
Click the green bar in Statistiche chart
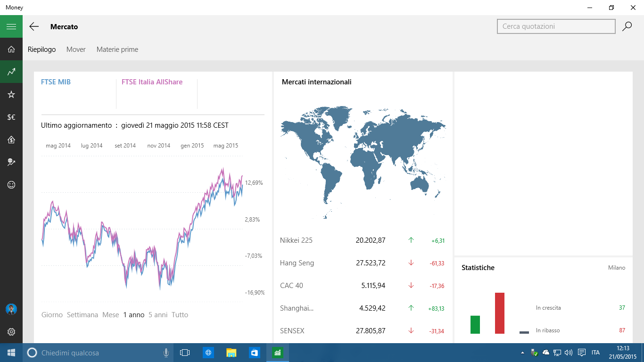[x=475, y=325]
